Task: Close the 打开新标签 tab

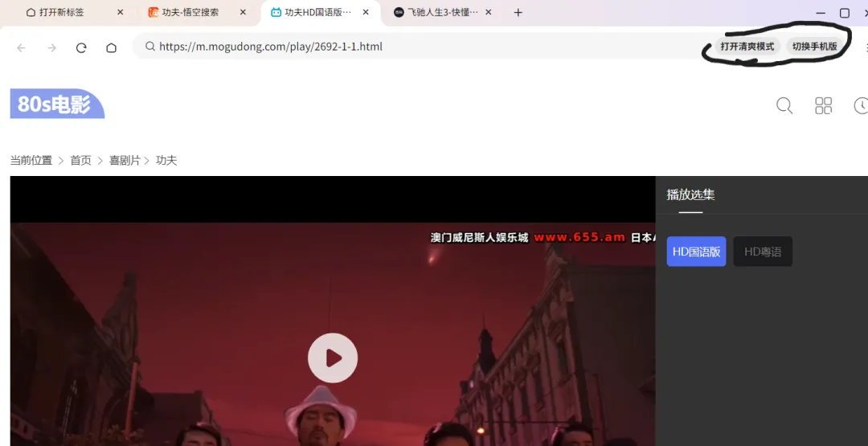Action: [120, 12]
